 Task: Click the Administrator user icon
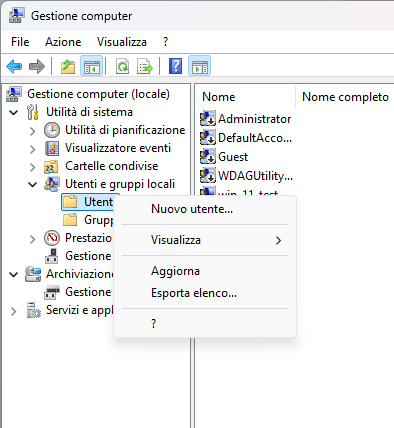[x=208, y=119]
